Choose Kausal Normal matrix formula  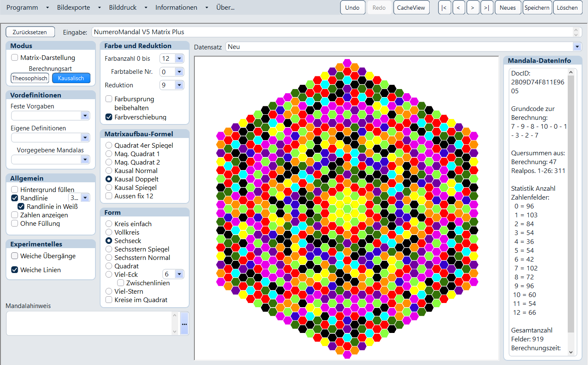[x=109, y=171]
